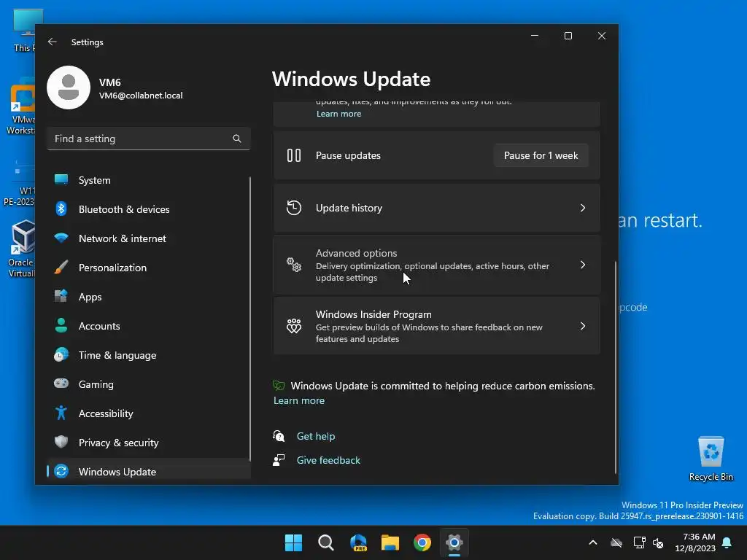Click the Gaming controller icon
The image size is (747, 560).
pos(61,384)
